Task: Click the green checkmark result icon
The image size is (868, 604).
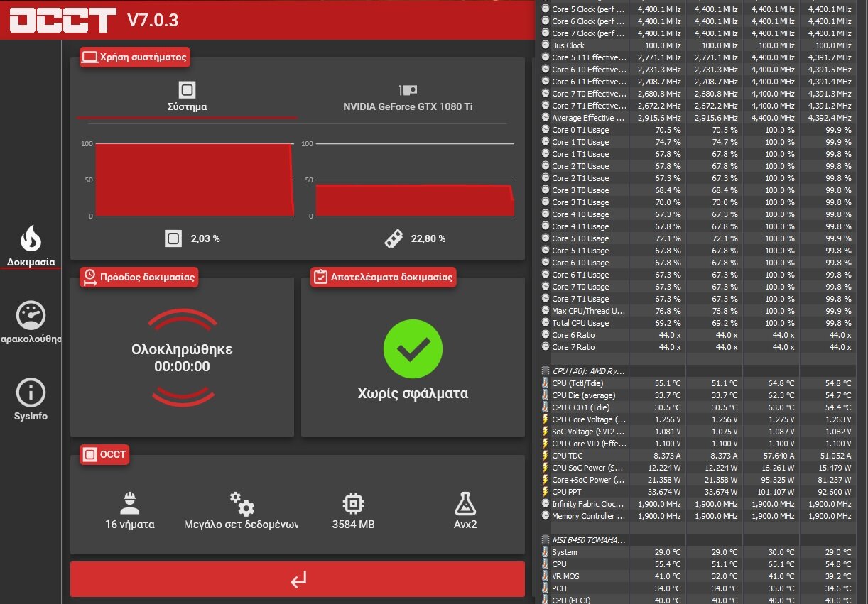Action: point(413,348)
